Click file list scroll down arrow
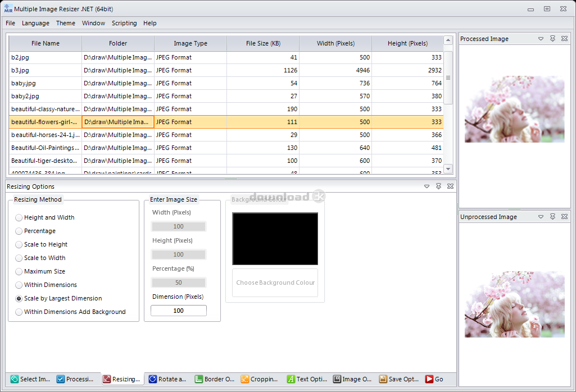The image size is (576, 392). click(448, 169)
